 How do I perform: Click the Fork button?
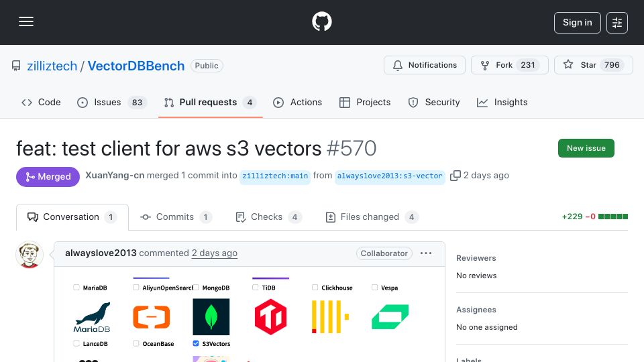(x=509, y=65)
